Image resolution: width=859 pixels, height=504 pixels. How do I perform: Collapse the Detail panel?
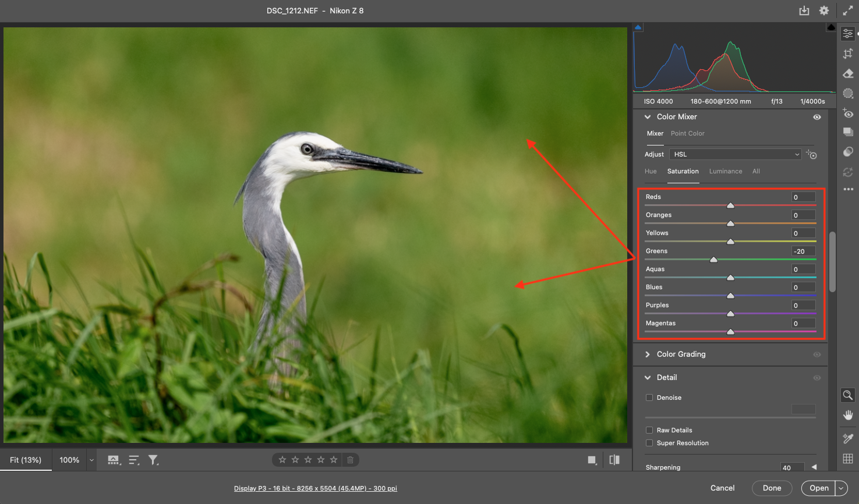coord(648,378)
